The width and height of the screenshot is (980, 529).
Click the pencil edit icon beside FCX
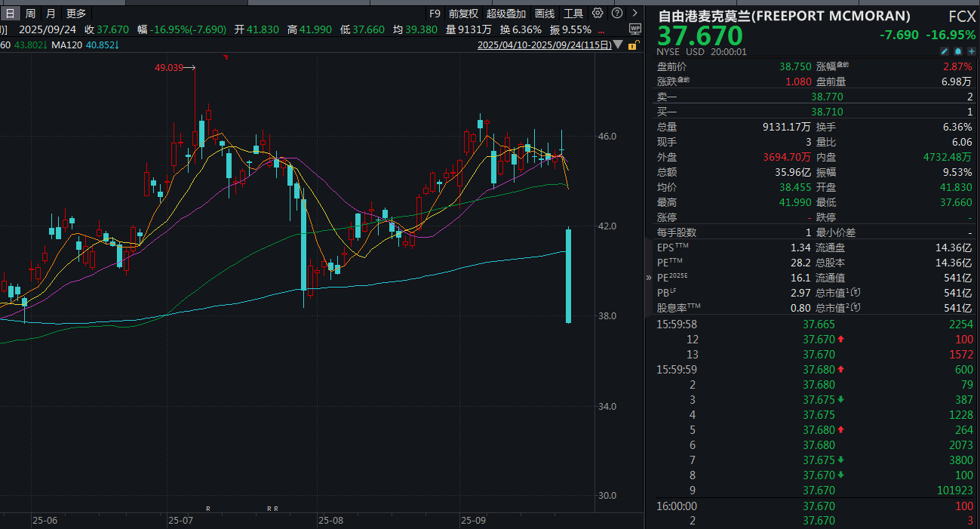pyautogui.click(x=944, y=51)
